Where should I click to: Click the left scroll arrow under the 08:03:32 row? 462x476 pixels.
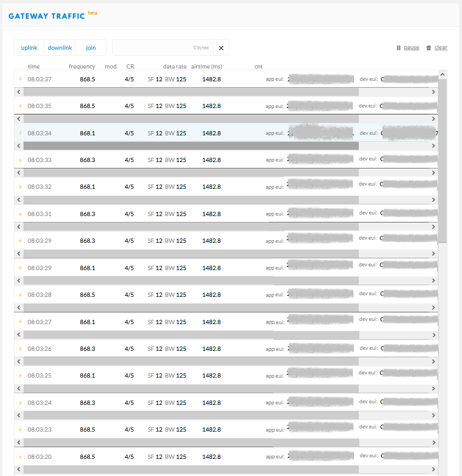coord(19,200)
